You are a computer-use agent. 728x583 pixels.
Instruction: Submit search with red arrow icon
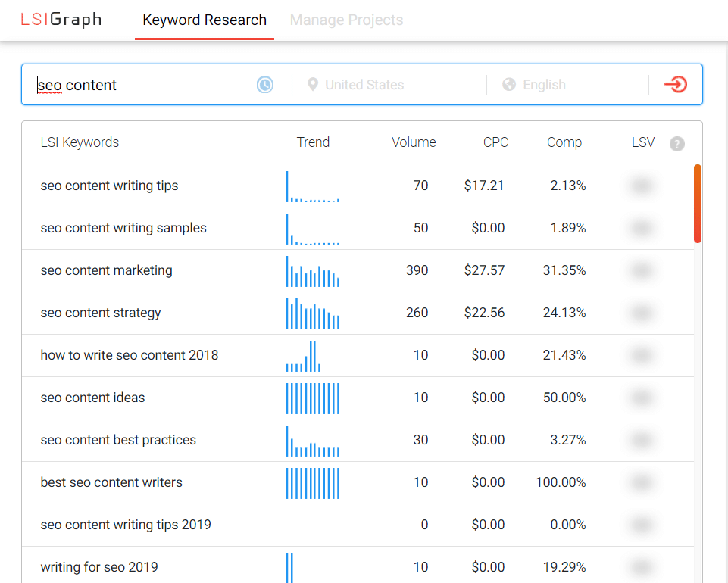pyautogui.click(x=676, y=85)
